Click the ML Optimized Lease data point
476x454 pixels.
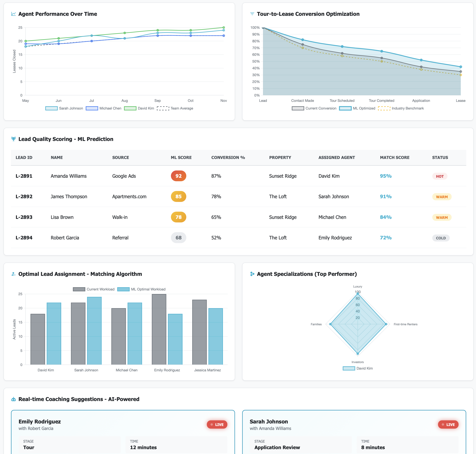[460, 67]
